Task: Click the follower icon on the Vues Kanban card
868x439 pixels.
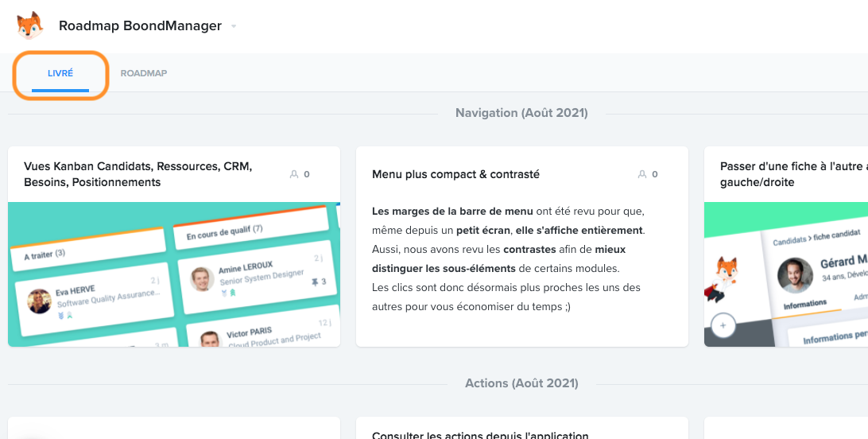Action: pos(294,174)
